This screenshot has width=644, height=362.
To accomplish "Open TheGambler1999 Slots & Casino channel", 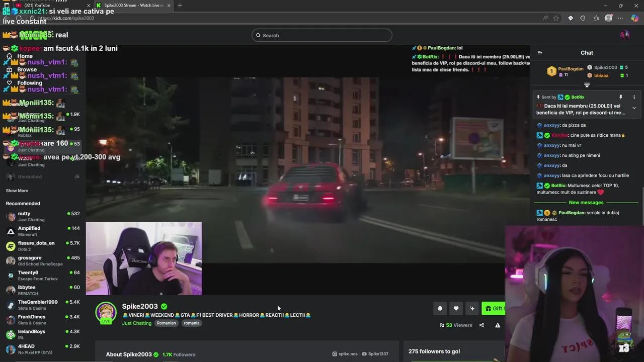I will pos(43,305).
